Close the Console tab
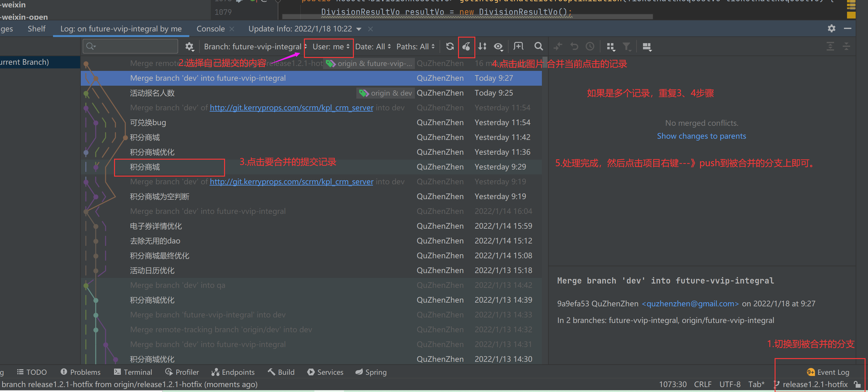The height and width of the screenshot is (392, 868). click(232, 29)
